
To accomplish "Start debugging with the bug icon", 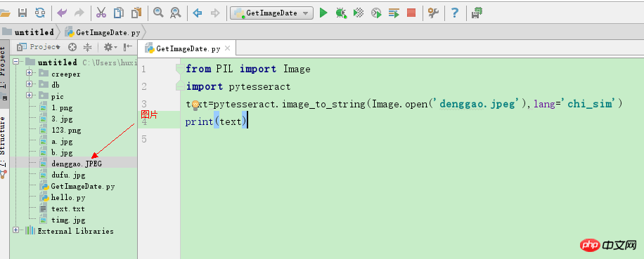I will click(x=341, y=13).
